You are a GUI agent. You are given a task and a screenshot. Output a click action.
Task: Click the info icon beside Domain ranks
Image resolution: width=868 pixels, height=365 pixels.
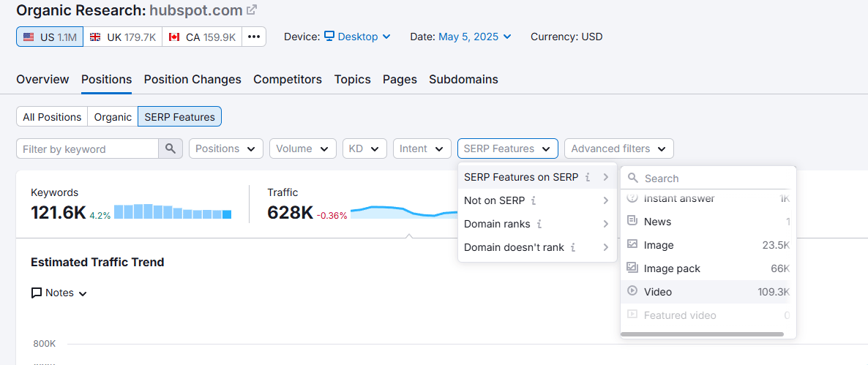539,224
